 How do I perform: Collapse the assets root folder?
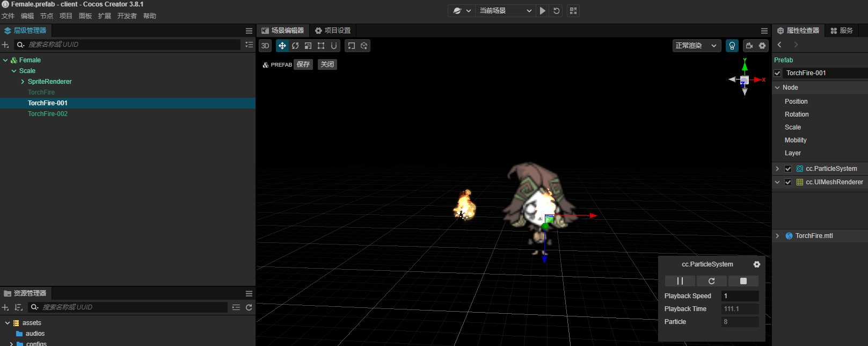8,323
